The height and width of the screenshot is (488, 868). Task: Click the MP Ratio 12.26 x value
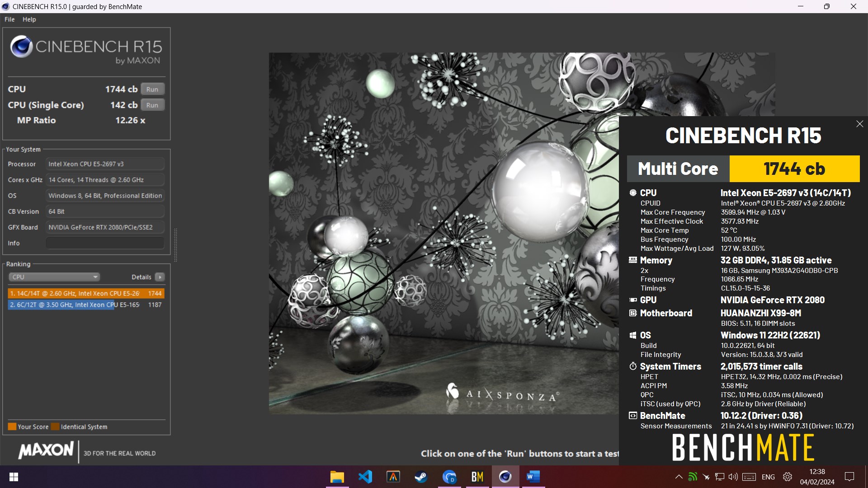(x=130, y=120)
